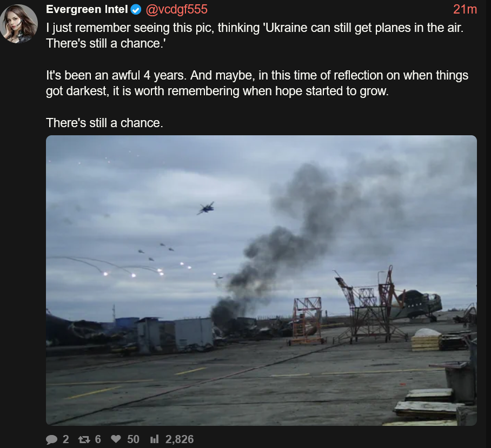
Task: Like the post with the heart icon
Action: pyautogui.click(x=116, y=439)
